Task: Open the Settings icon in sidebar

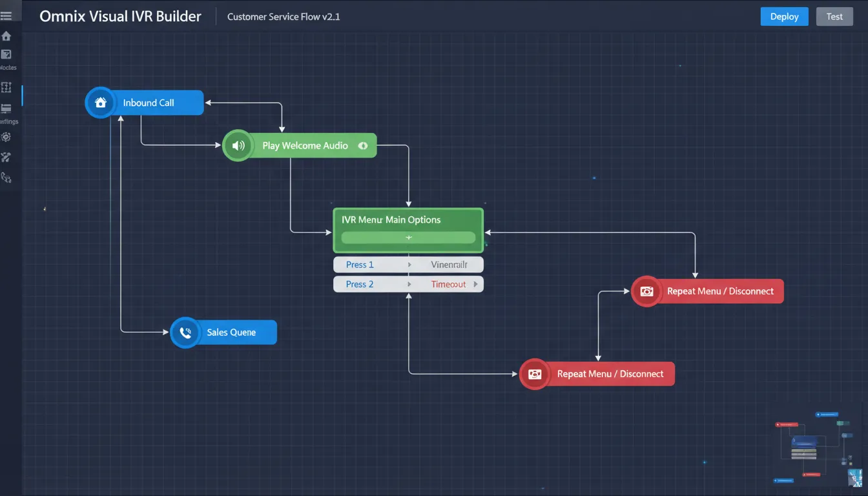Action: (6, 108)
